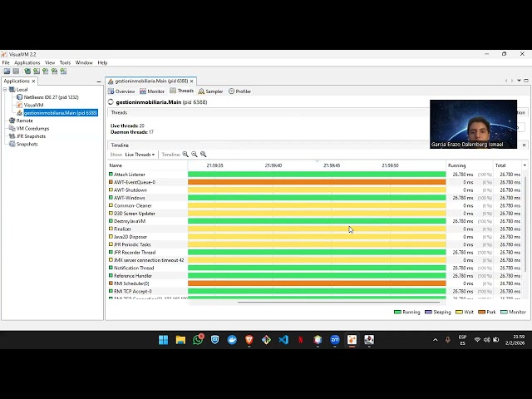This screenshot has height=399, width=532.
Task: Open the table column options dropdown arrow
Action: coord(525,165)
